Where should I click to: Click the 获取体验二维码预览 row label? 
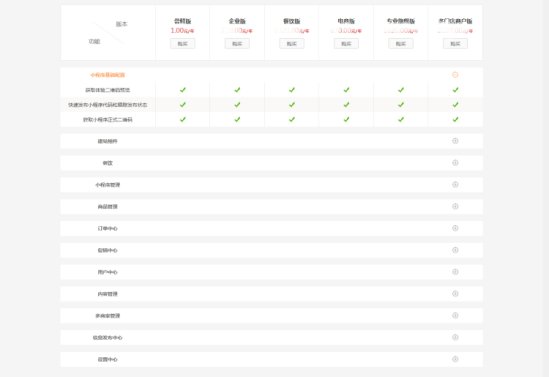coord(107,90)
